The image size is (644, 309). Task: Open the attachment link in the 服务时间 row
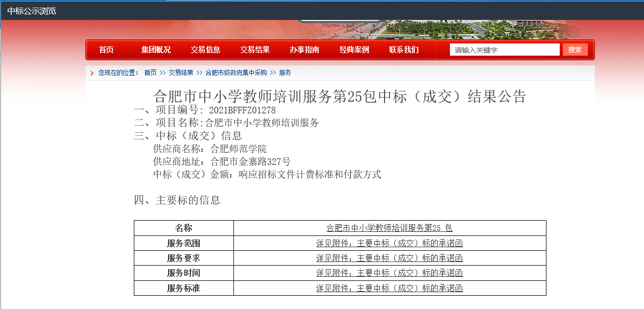[389, 273]
